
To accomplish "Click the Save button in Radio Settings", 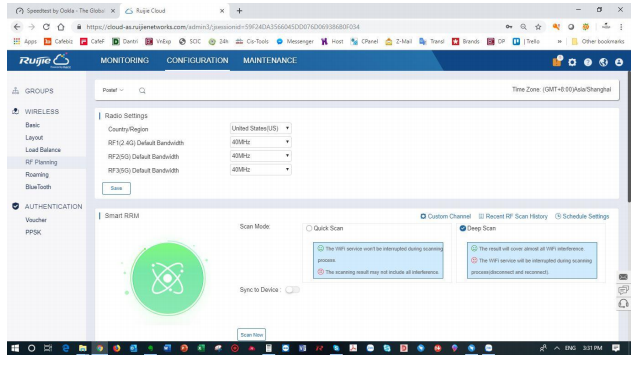I will click(x=116, y=189).
